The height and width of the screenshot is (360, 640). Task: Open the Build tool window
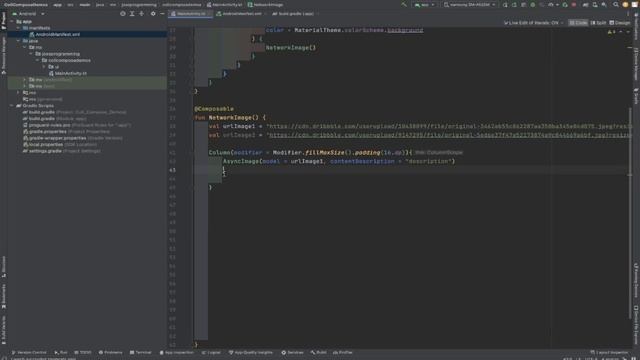click(318, 353)
